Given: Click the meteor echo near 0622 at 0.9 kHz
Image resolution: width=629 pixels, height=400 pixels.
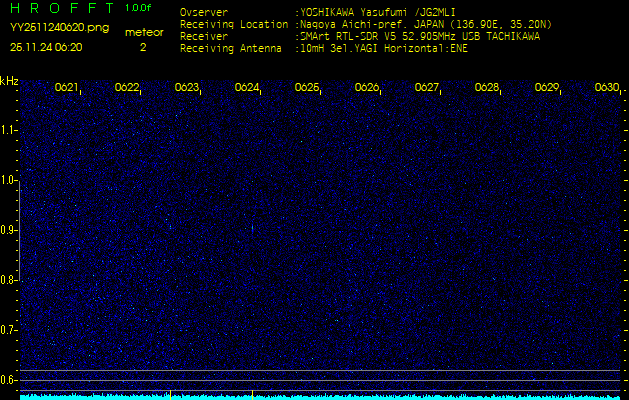Looking at the screenshot, I should click(170, 227).
